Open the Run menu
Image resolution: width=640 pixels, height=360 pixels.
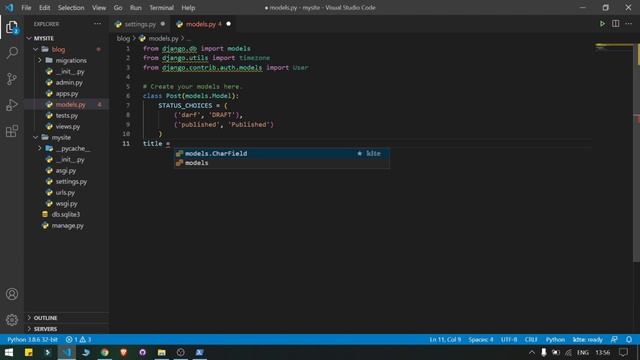click(x=136, y=8)
